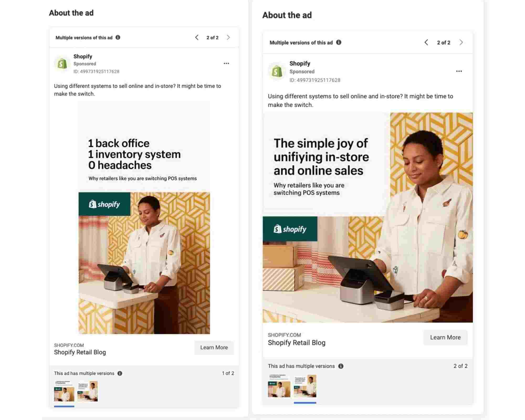Open 'Shopify Retail Blog' link in right ad
This screenshot has width=525, height=420.
(x=296, y=343)
